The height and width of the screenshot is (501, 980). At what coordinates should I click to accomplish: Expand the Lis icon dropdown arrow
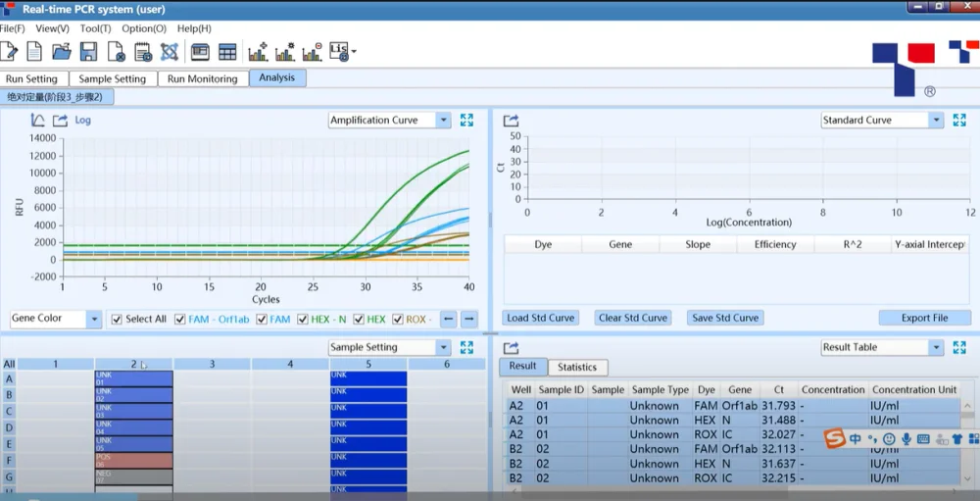point(355,51)
